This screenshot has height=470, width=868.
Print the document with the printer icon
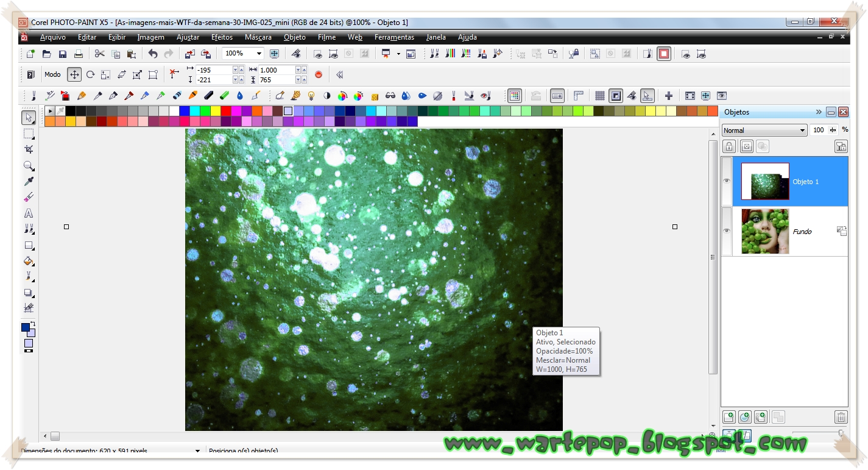pyautogui.click(x=78, y=54)
